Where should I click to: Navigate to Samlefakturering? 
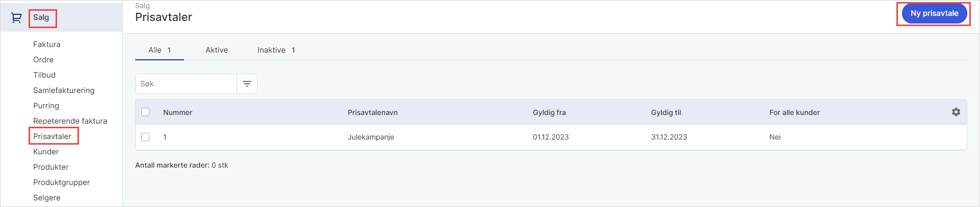64,90
